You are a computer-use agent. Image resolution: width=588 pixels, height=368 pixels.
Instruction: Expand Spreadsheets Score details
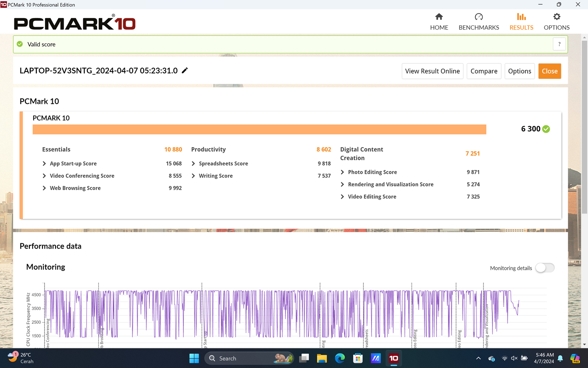(x=193, y=164)
